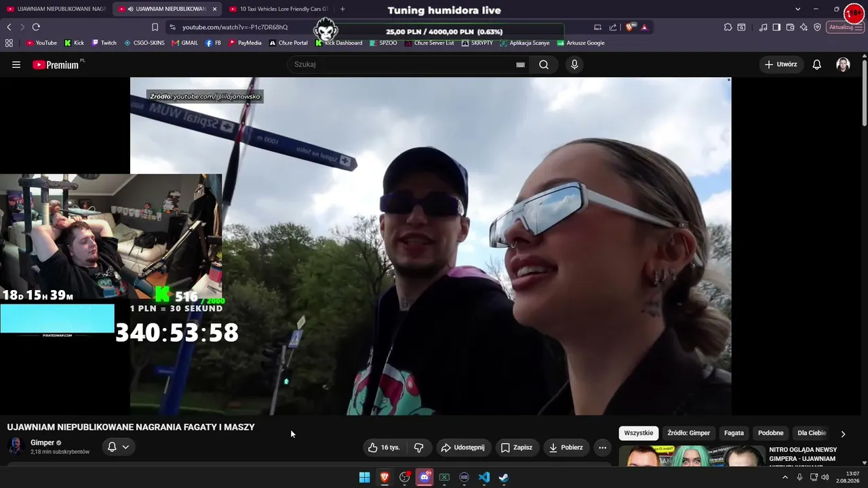
Task: Open the PayMedia bookmark
Action: pyautogui.click(x=245, y=43)
